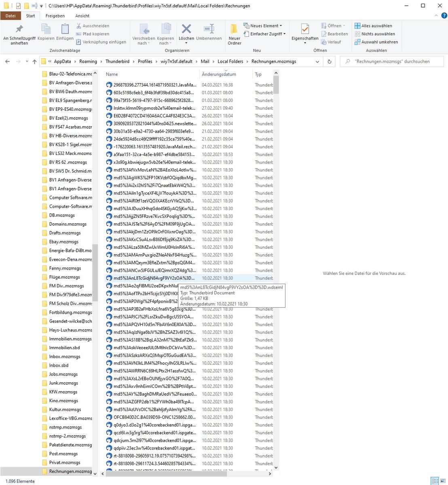This screenshot has width=448, height=485.
Task: Expand address bar history dropdown
Action: pos(317,61)
